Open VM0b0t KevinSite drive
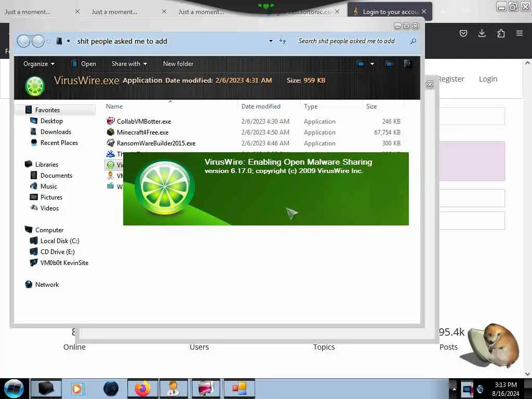This screenshot has width=532, height=399. click(x=64, y=262)
